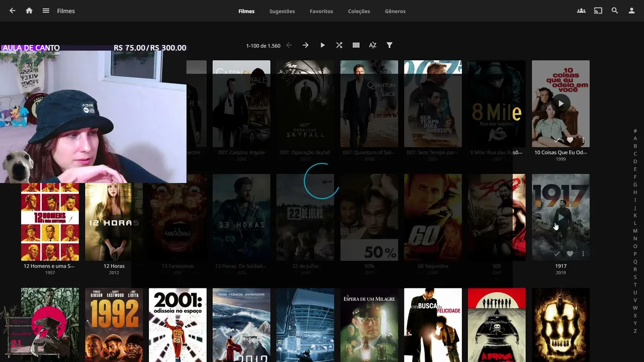Open the 50% movie poster
This screenshot has height=362, width=644.
click(369, 217)
